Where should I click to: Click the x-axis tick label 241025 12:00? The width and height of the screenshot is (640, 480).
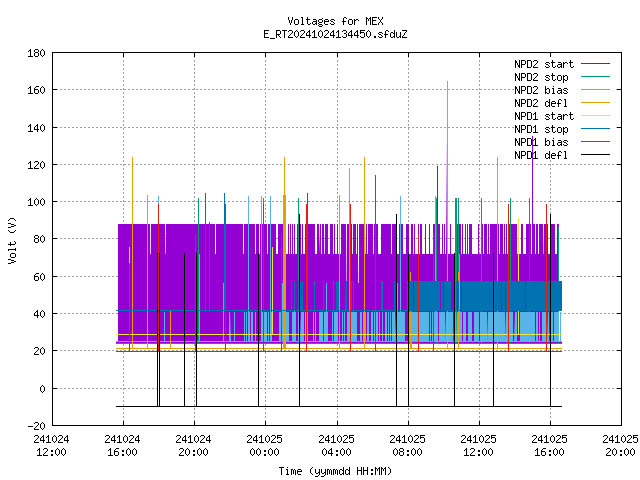coord(478,446)
